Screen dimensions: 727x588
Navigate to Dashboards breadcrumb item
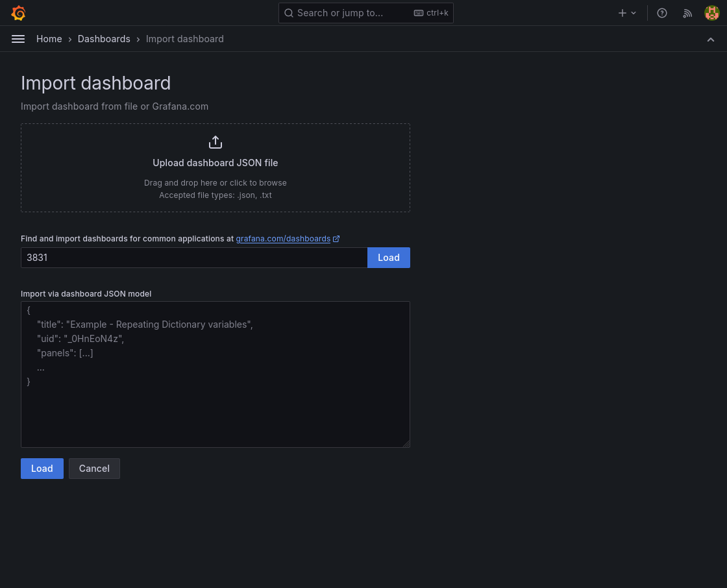click(x=104, y=39)
